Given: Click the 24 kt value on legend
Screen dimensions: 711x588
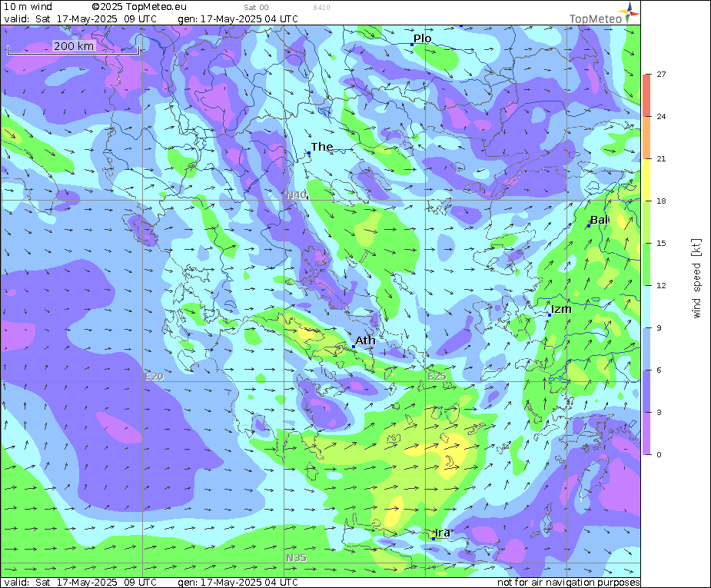Looking at the screenshot, I should click(x=661, y=117).
